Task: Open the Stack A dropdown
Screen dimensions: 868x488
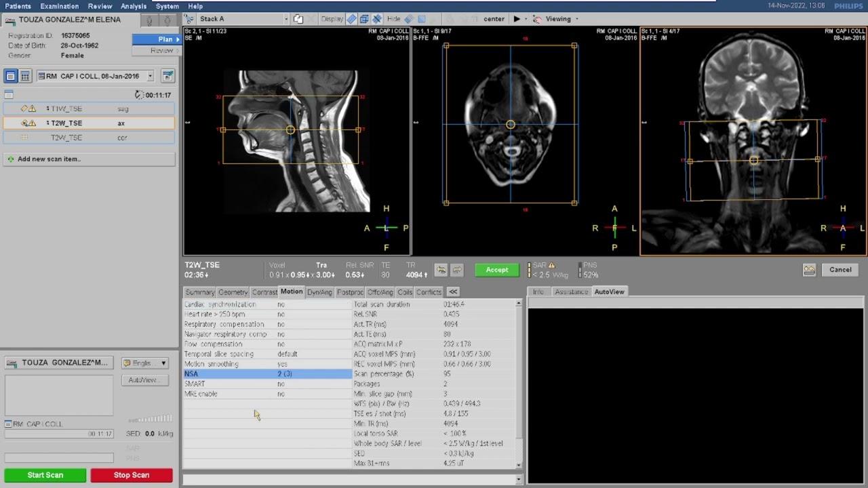Action: click(x=285, y=19)
